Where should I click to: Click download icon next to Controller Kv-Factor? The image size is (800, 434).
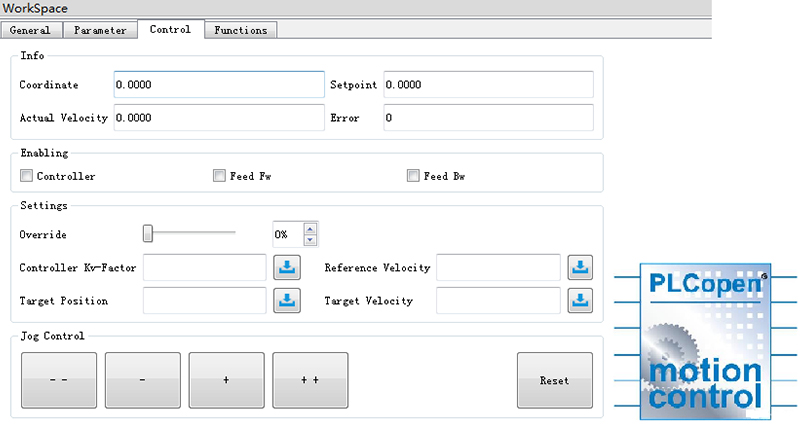(285, 267)
